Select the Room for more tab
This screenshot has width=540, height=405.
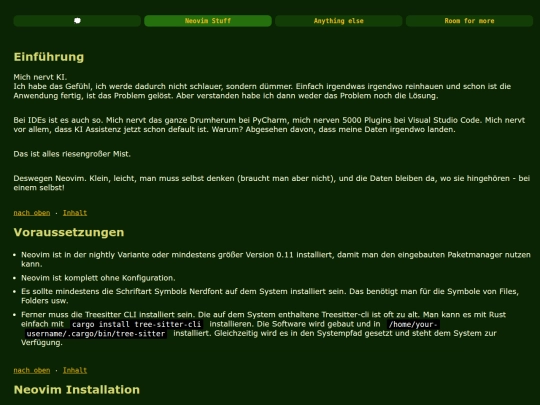pyautogui.click(x=469, y=21)
